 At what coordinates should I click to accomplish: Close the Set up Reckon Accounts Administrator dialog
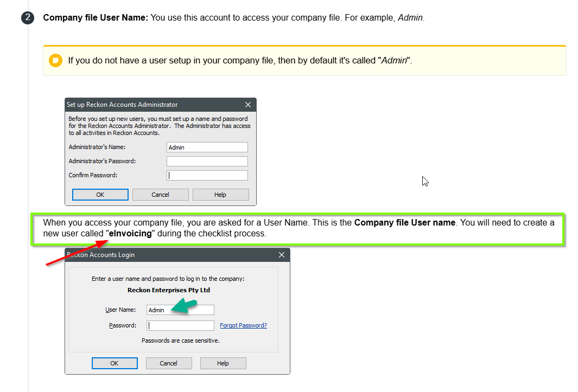(248, 105)
